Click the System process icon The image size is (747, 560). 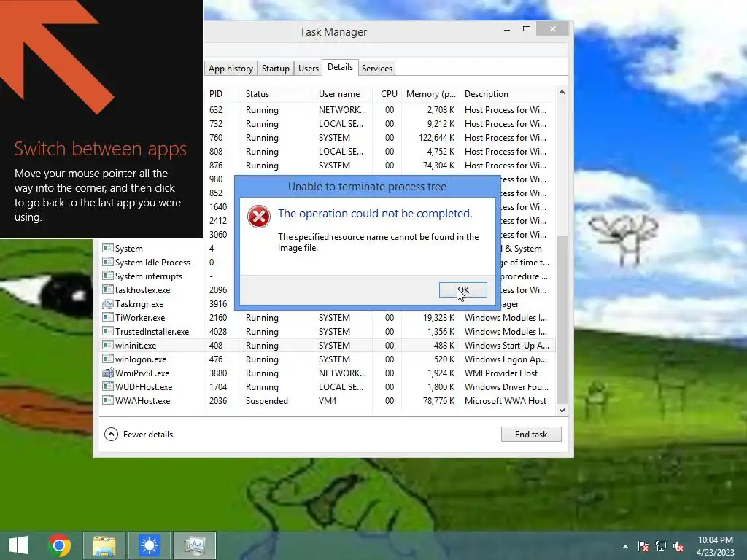click(x=108, y=248)
